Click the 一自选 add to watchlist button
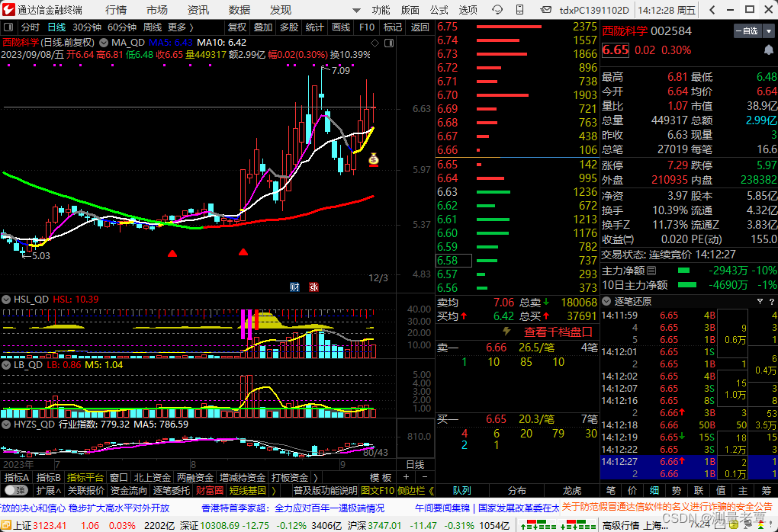The image size is (778, 532). (x=749, y=31)
